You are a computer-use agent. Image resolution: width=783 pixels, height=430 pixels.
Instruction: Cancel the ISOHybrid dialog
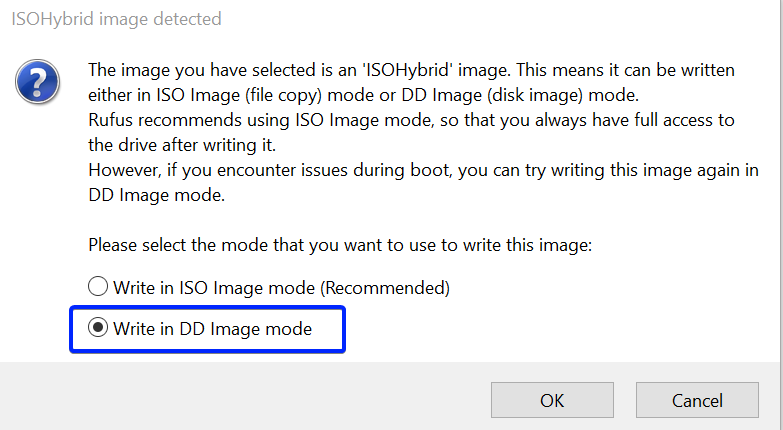tap(697, 401)
